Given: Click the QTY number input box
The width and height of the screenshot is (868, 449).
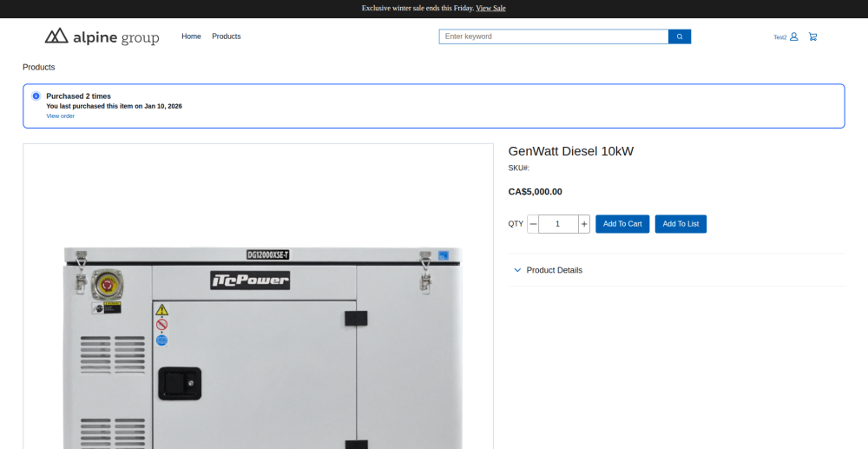Looking at the screenshot, I should point(558,224).
